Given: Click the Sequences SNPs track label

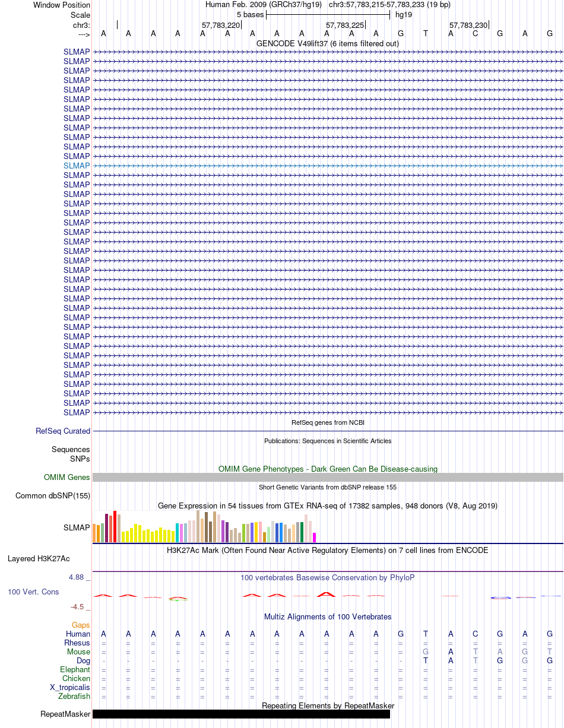Looking at the screenshot, I should tap(71, 454).
